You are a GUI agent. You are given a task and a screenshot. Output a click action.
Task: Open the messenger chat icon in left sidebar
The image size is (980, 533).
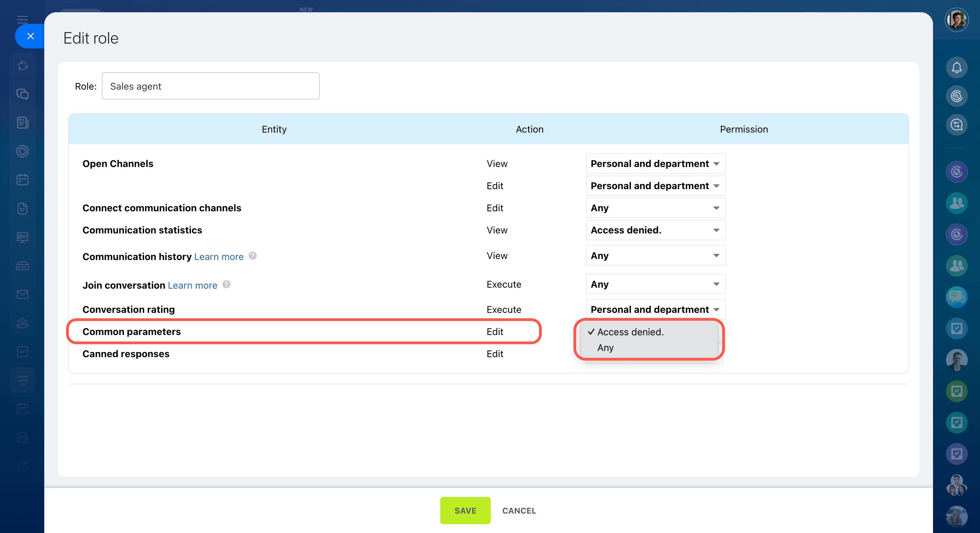(x=22, y=94)
